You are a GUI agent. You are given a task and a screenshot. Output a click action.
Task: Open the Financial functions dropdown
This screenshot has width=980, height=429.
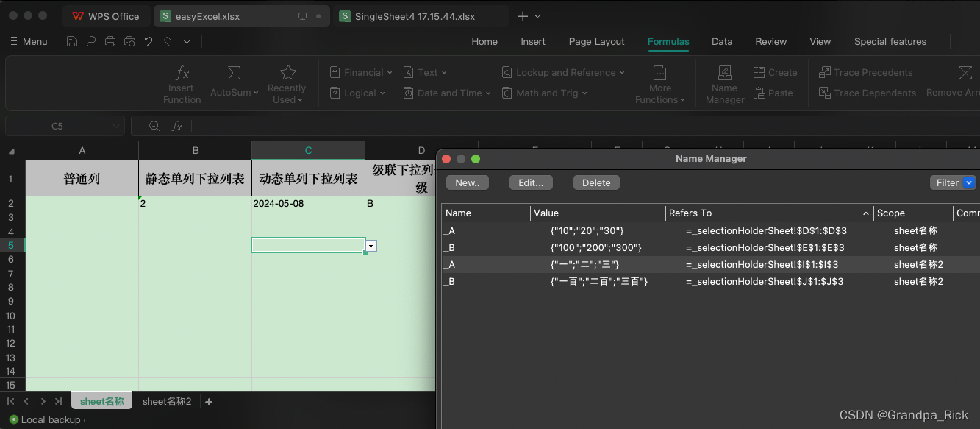360,72
